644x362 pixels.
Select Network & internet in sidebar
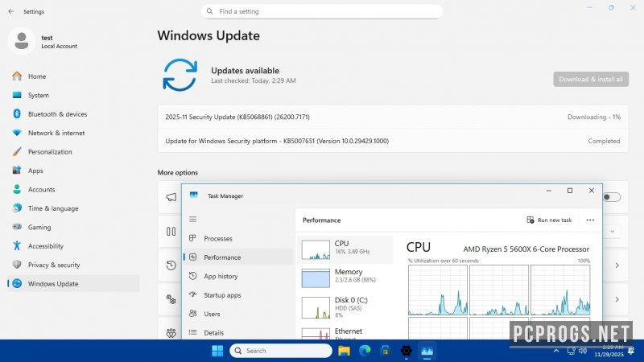pos(74,133)
